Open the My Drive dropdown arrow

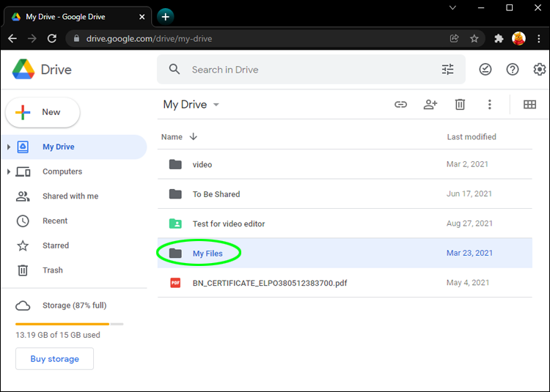tap(216, 105)
